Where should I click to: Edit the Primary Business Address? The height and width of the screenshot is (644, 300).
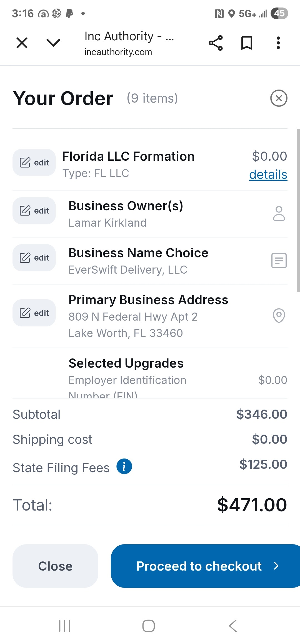[34, 313]
